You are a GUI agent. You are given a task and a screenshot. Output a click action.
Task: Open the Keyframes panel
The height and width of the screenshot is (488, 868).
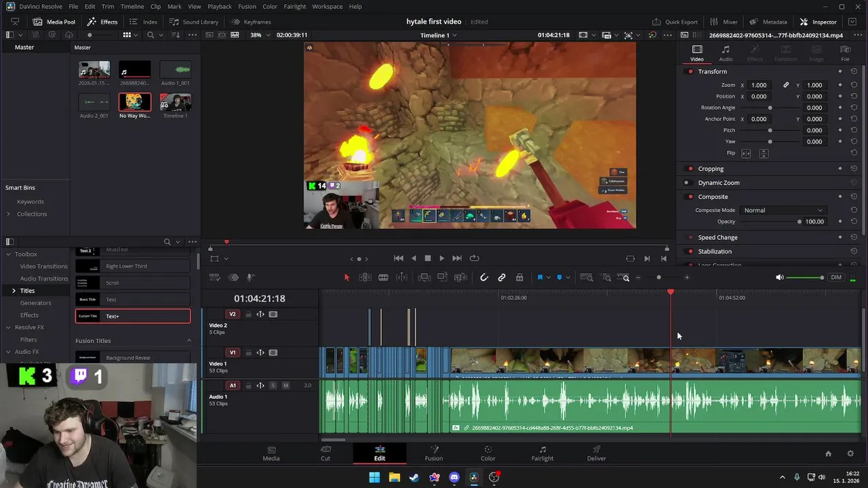251,22
